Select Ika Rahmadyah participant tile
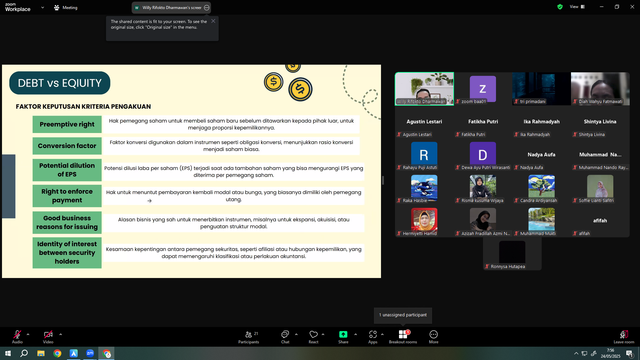Screen dimensions: 640x360 click(541, 122)
